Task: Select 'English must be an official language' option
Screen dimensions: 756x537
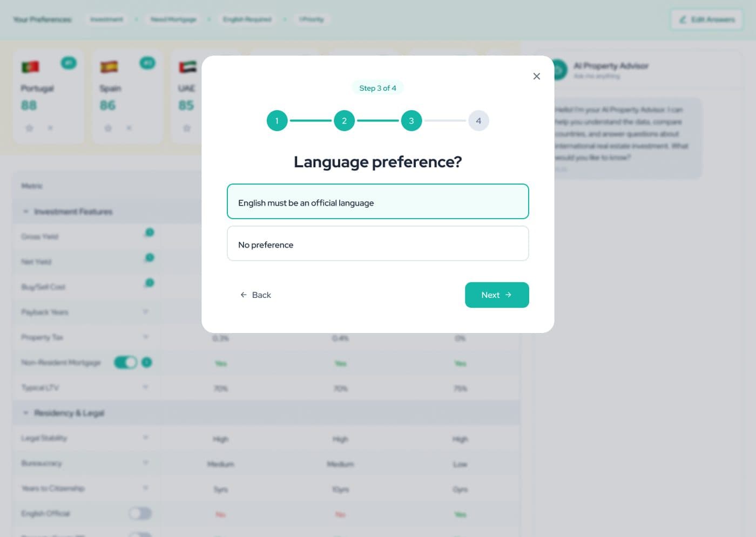Action: pyautogui.click(x=377, y=201)
